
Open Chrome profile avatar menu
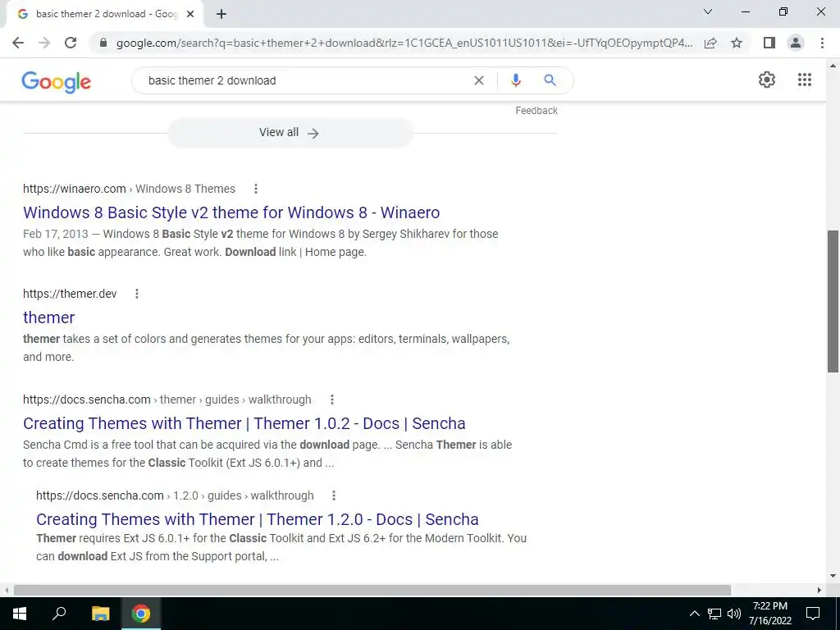point(796,43)
